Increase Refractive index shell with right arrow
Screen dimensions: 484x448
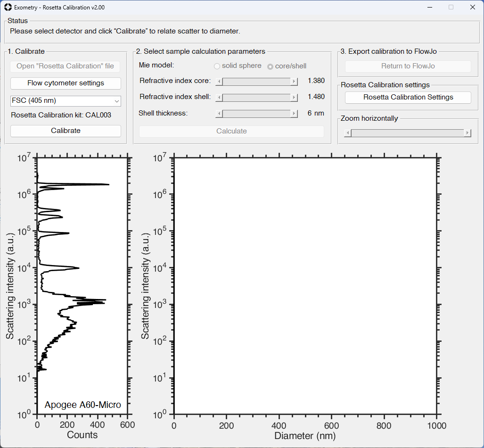294,97
